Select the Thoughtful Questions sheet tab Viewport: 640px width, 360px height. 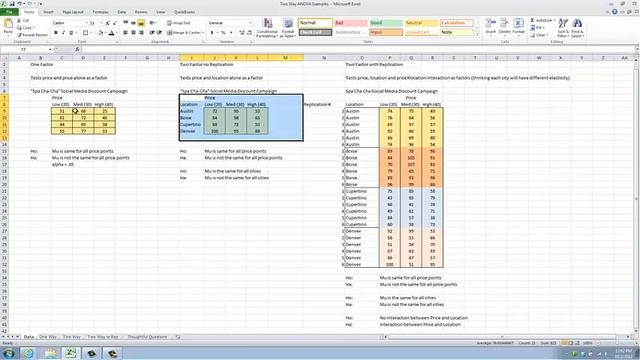click(147, 337)
